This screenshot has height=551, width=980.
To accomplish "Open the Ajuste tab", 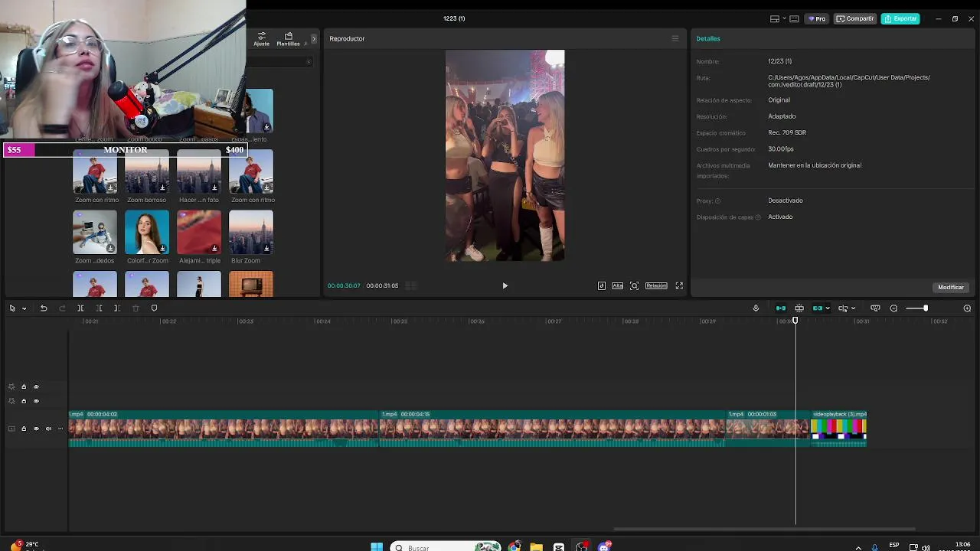I will click(x=262, y=39).
